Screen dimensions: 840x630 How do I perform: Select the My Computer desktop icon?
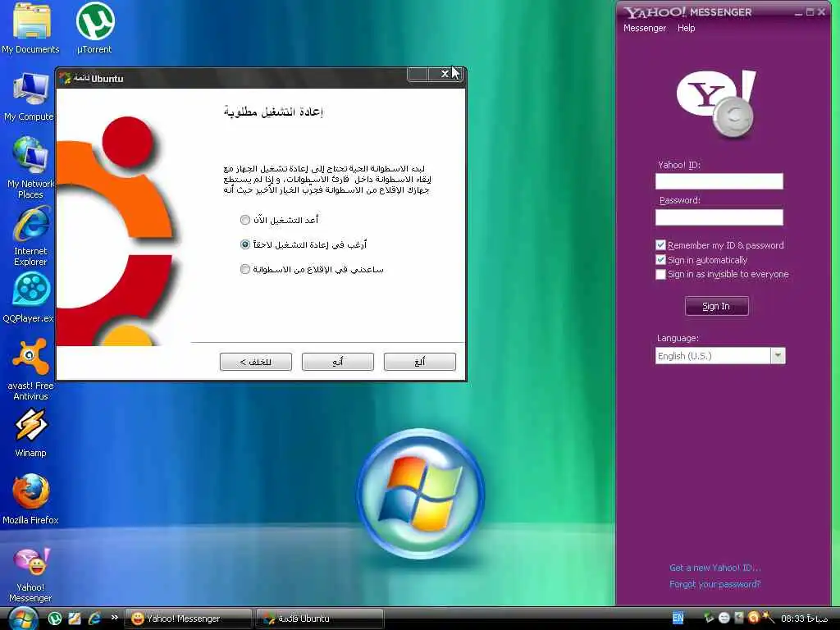point(29,97)
